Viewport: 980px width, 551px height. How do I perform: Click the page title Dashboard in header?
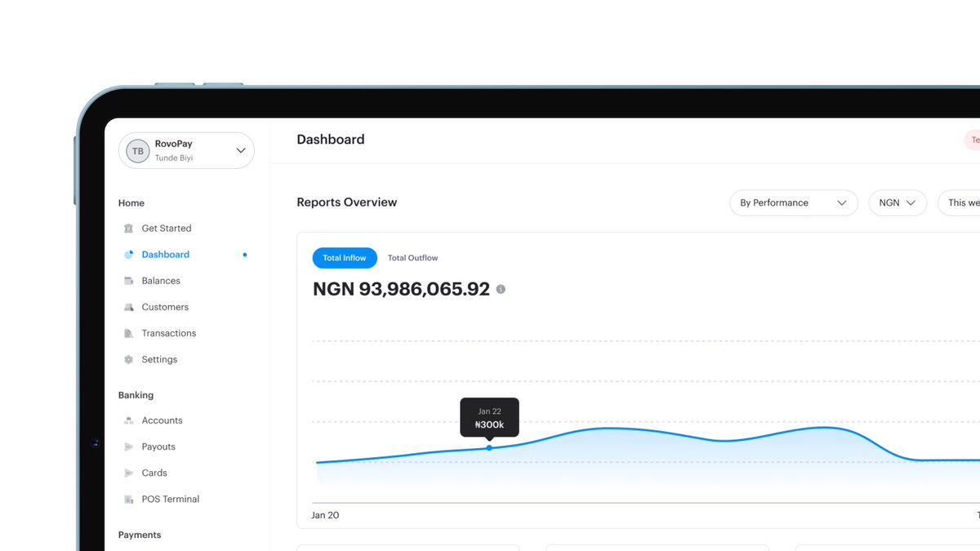(x=331, y=140)
